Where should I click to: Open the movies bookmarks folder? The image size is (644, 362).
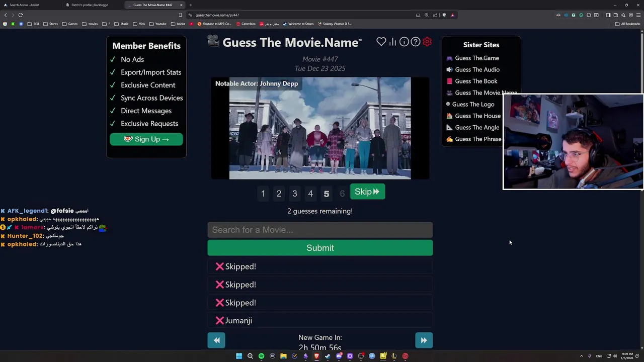click(x=90, y=24)
